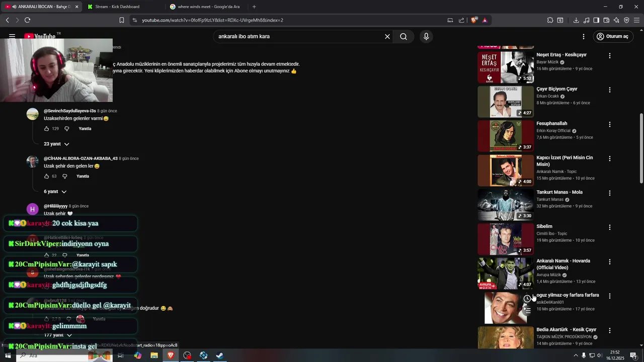Viewport: 644px width, 362px height.
Task: Mute the ANKARALI İBOCAN tab audio icon
Action: 14,7
